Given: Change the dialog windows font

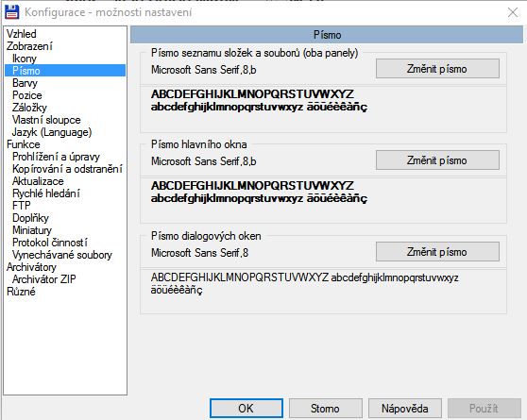Looking at the screenshot, I should tap(437, 252).
